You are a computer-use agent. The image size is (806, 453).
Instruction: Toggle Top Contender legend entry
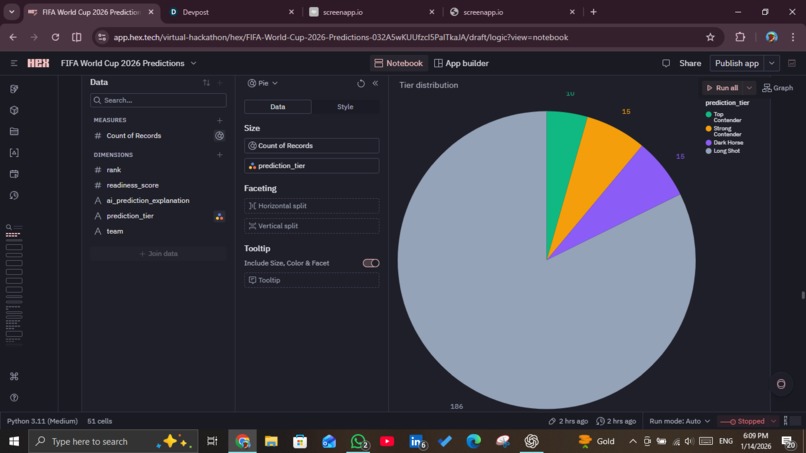point(724,117)
